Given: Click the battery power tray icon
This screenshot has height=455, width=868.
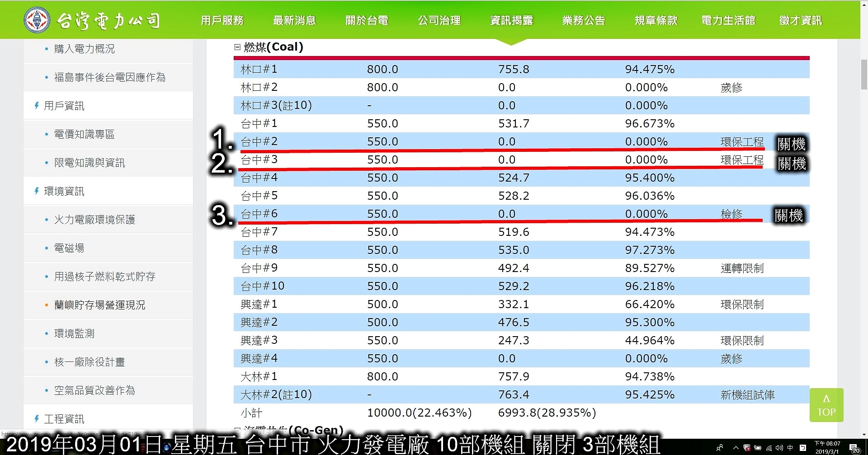Looking at the screenshot, I should click(758, 448).
